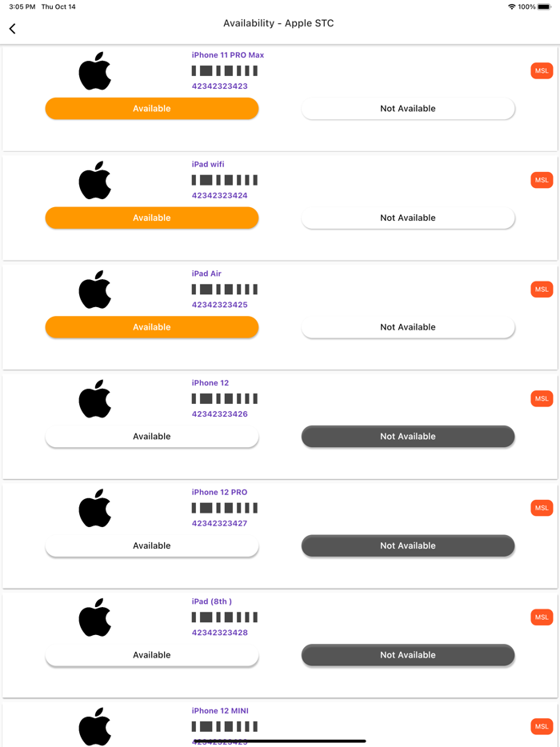Toggle Not Available for iPad Air
The height and width of the screenshot is (747, 560).
pos(408,327)
